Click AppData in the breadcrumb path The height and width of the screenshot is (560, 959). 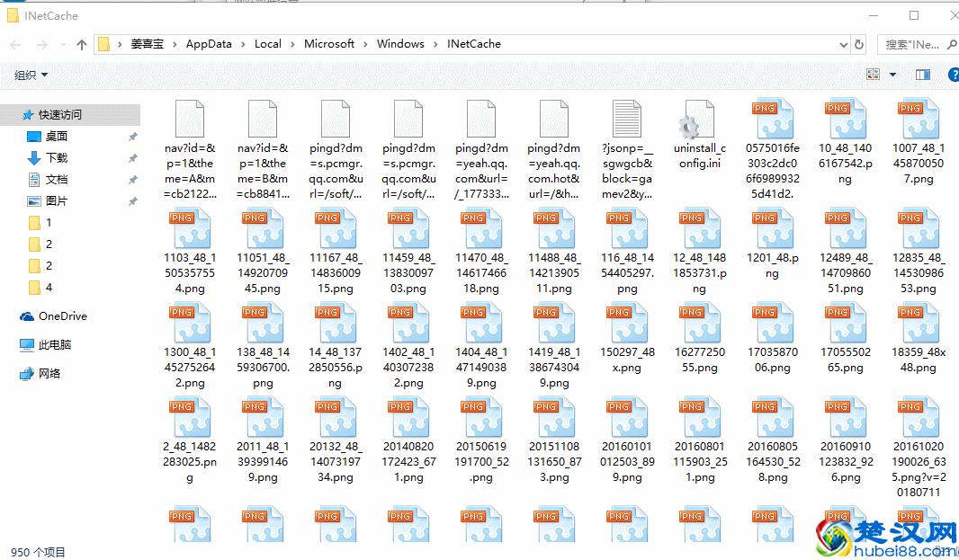click(209, 44)
